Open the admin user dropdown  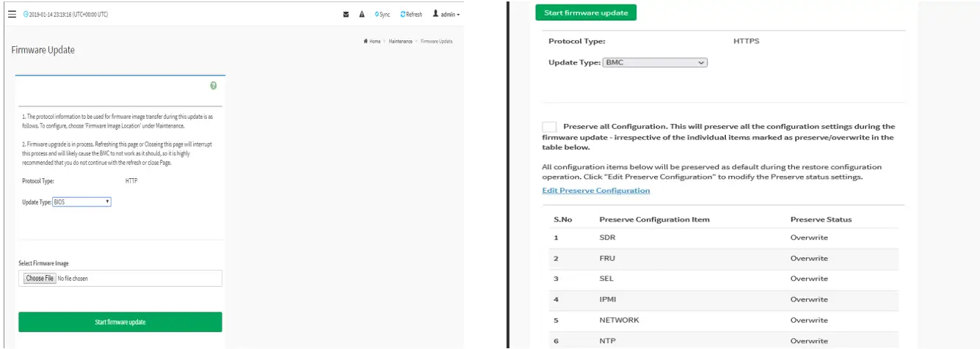pos(446,15)
